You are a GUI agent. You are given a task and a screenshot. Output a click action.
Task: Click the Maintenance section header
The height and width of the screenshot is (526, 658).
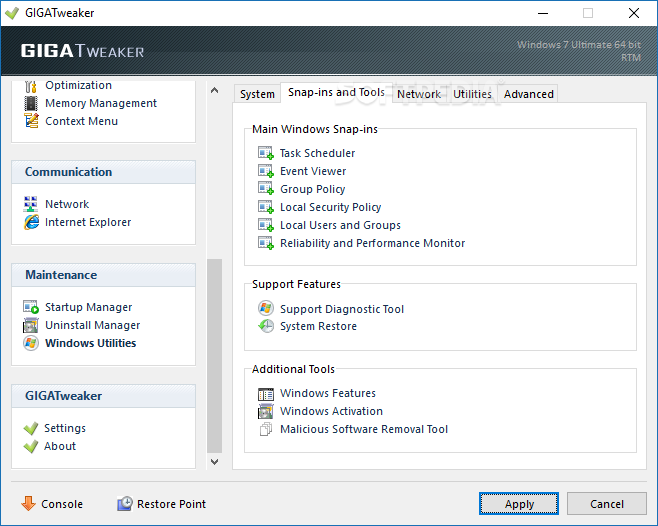[103, 275]
